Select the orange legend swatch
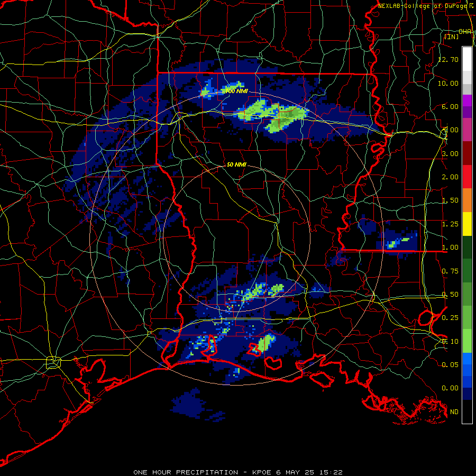Screen dimensions: 476x476 (467, 200)
